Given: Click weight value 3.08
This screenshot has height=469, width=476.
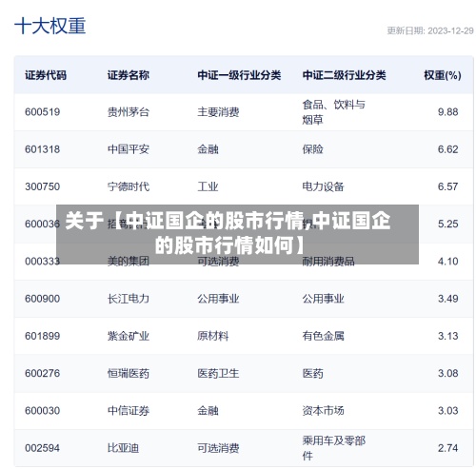Looking at the screenshot, I should click(x=447, y=373).
